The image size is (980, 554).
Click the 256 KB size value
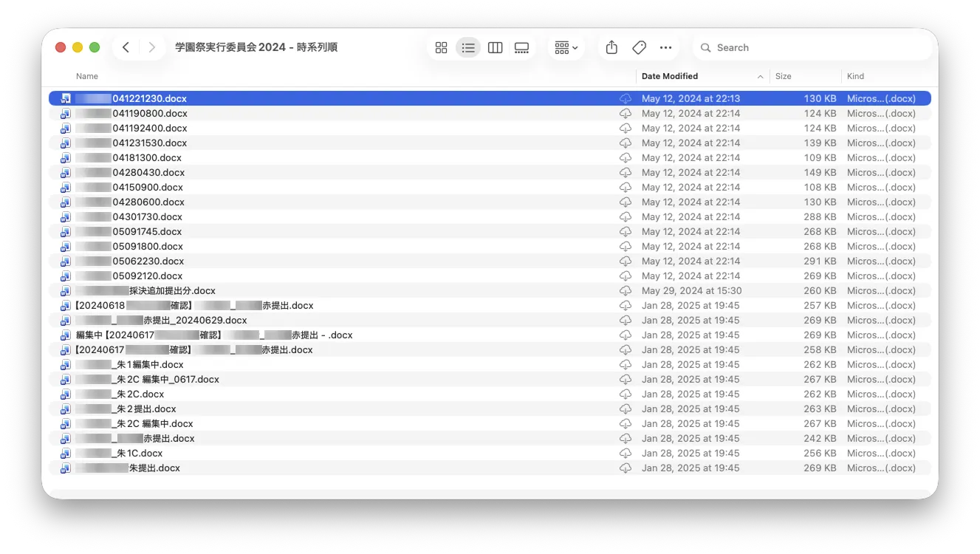point(820,453)
